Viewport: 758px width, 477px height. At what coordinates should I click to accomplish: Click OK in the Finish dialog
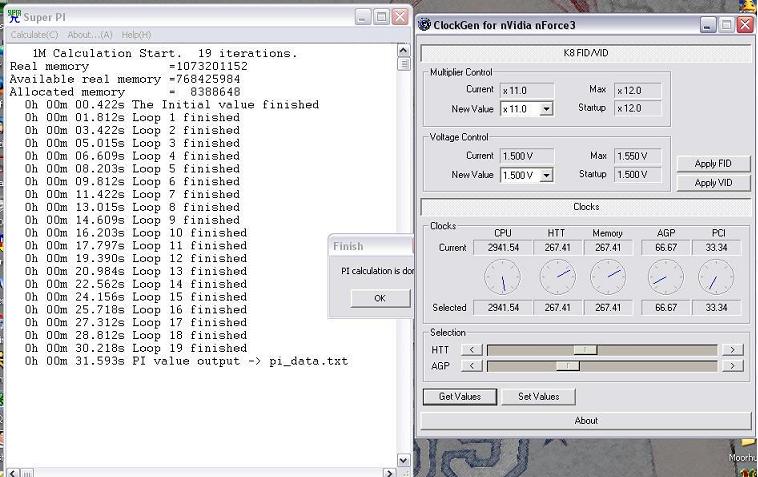pyautogui.click(x=380, y=298)
